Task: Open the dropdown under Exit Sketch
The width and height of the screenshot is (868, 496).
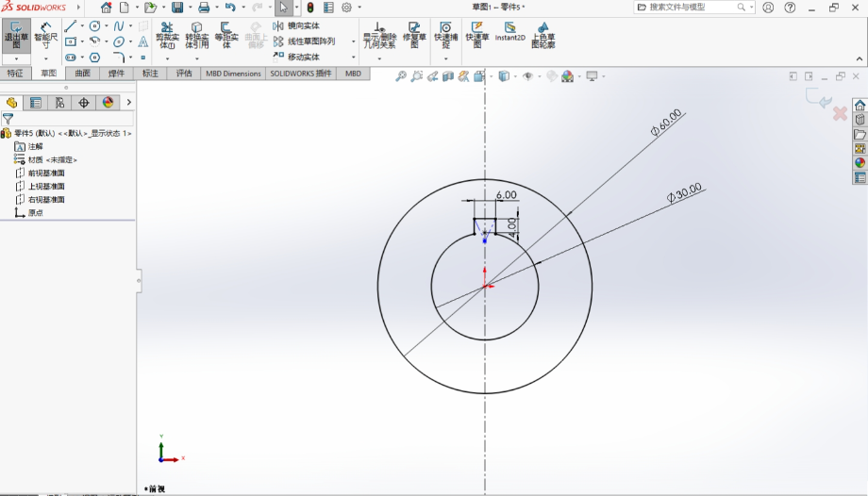Action: coord(16,58)
